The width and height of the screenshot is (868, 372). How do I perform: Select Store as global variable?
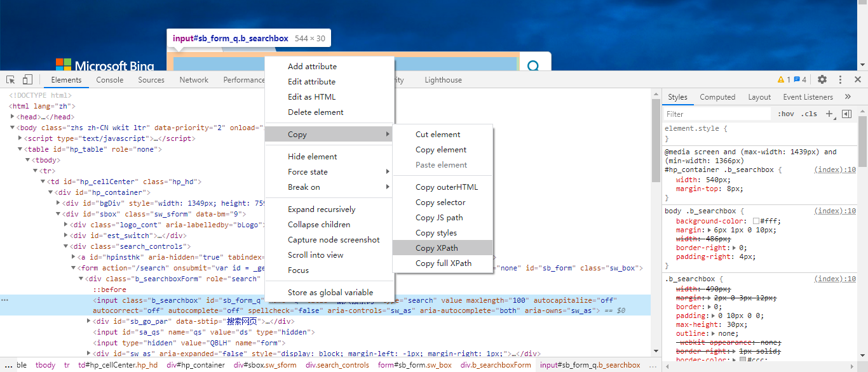click(x=330, y=292)
